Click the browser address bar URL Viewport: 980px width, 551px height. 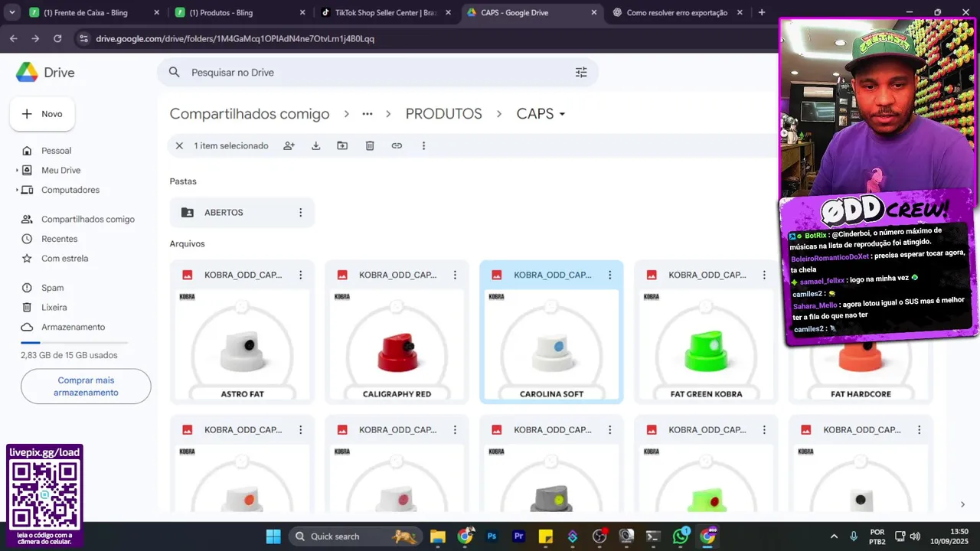click(x=235, y=38)
